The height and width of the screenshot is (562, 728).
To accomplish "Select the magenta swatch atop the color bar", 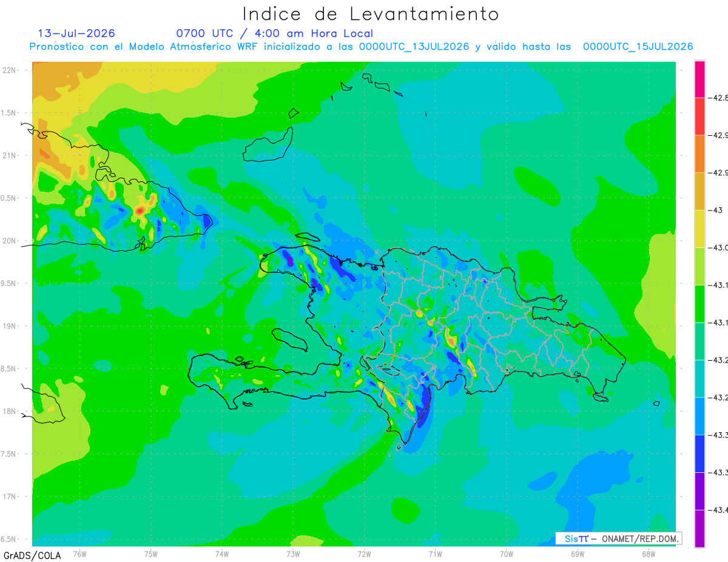I will (x=699, y=79).
